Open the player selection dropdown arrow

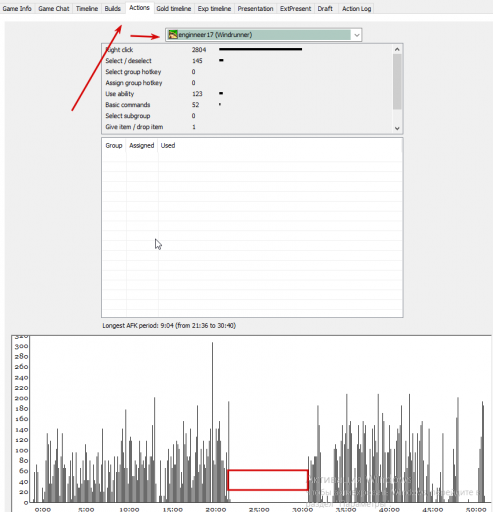click(x=356, y=35)
